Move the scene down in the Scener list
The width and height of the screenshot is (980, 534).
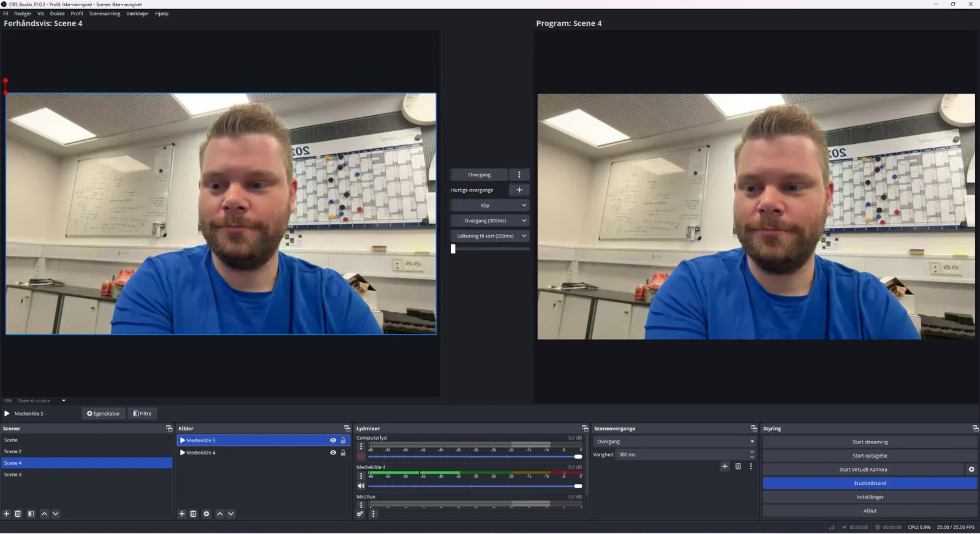click(56, 514)
